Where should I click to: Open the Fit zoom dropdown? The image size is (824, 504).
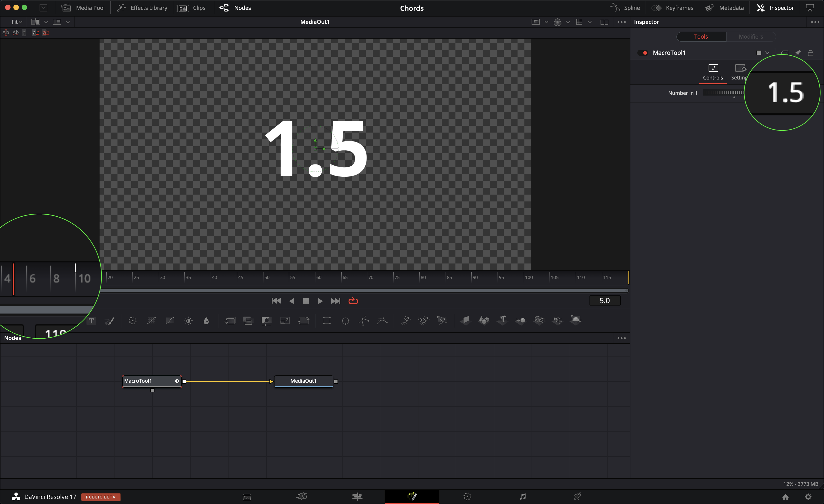pos(17,22)
